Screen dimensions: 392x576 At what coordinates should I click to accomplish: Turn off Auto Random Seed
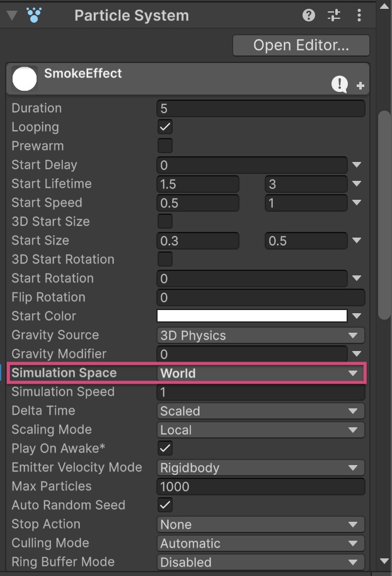[x=164, y=505]
